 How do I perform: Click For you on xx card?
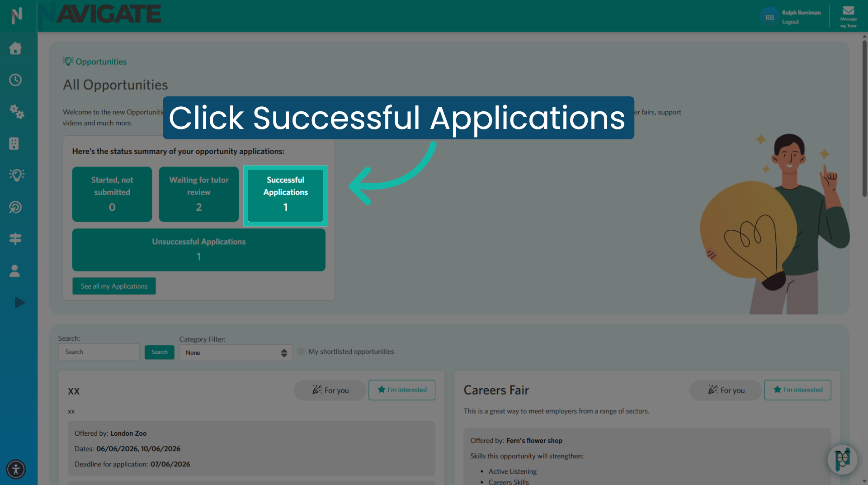(330, 390)
